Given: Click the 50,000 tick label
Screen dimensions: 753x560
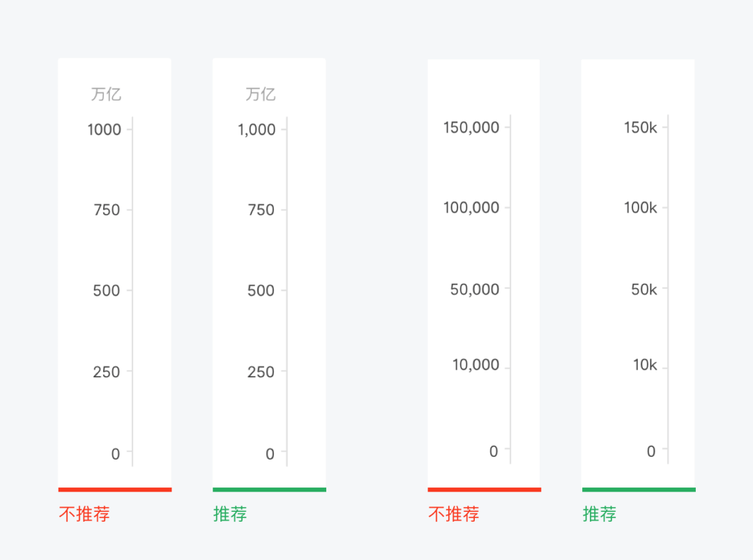Looking at the screenshot, I should pos(475,289).
